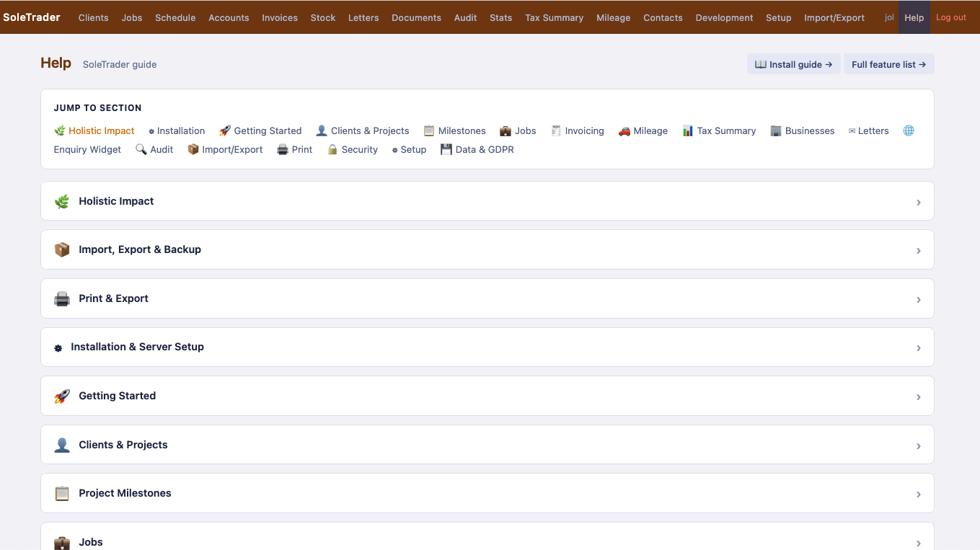
Task: Expand the Jobs section chevron
Action: (x=919, y=544)
